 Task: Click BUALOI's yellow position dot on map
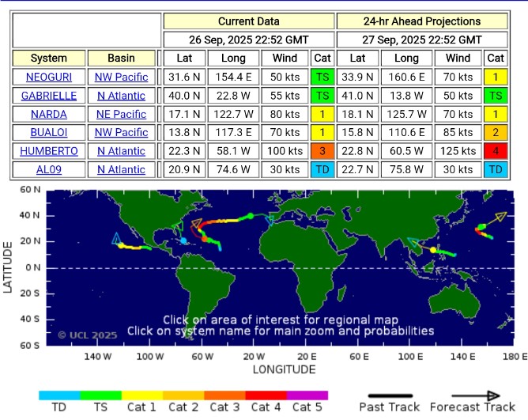pyautogui.click(x=433, y=250)
